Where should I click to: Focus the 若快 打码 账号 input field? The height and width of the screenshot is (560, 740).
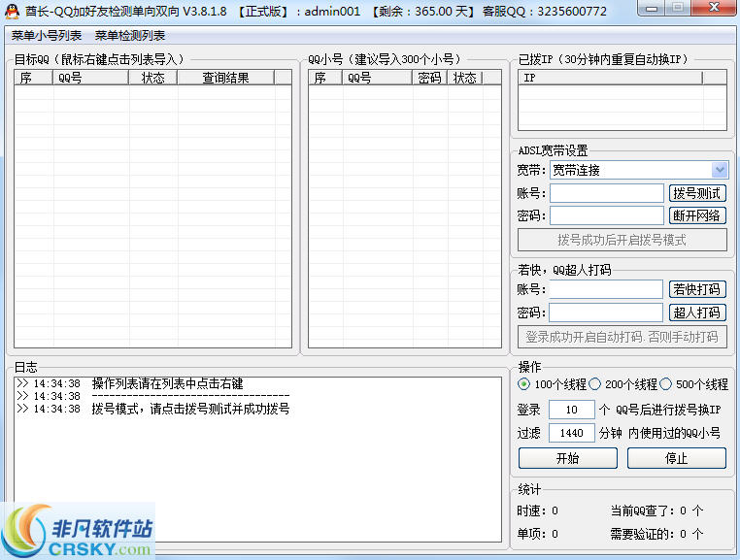(606, 289)
